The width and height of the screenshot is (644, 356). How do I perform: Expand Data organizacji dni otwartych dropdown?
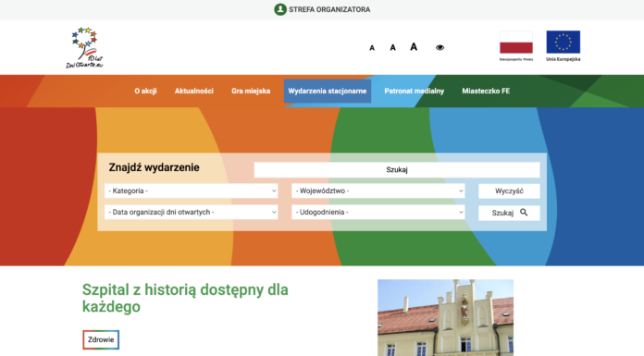[x=192, y=213]
